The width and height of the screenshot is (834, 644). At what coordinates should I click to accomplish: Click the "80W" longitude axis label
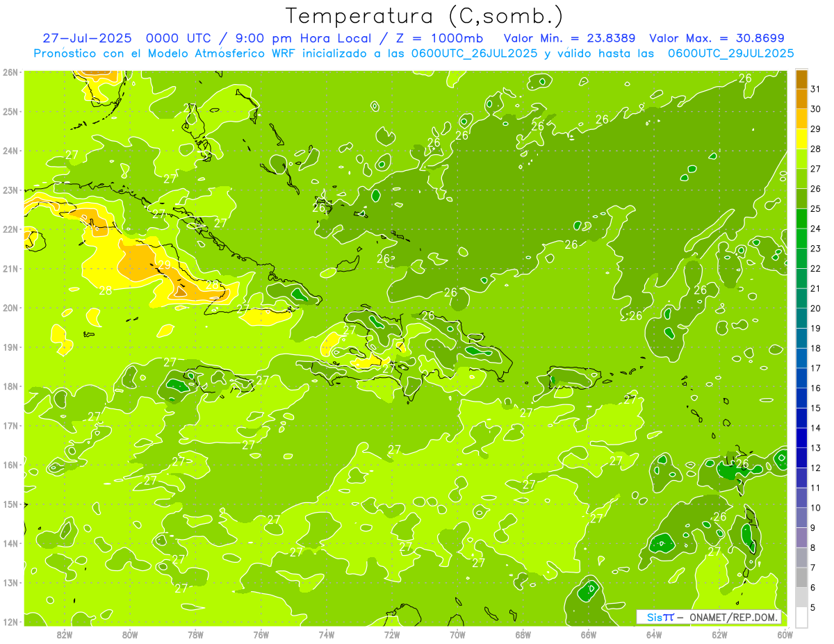(x=129, y=634)
